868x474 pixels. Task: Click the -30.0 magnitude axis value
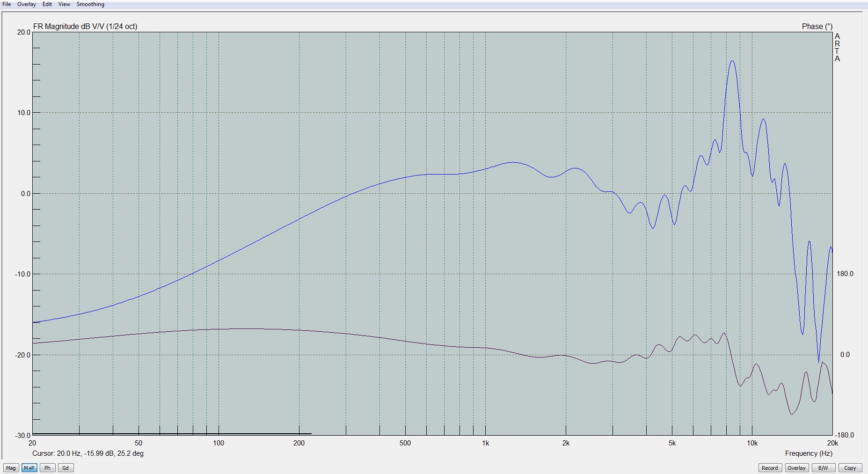(x=23, y=436)
